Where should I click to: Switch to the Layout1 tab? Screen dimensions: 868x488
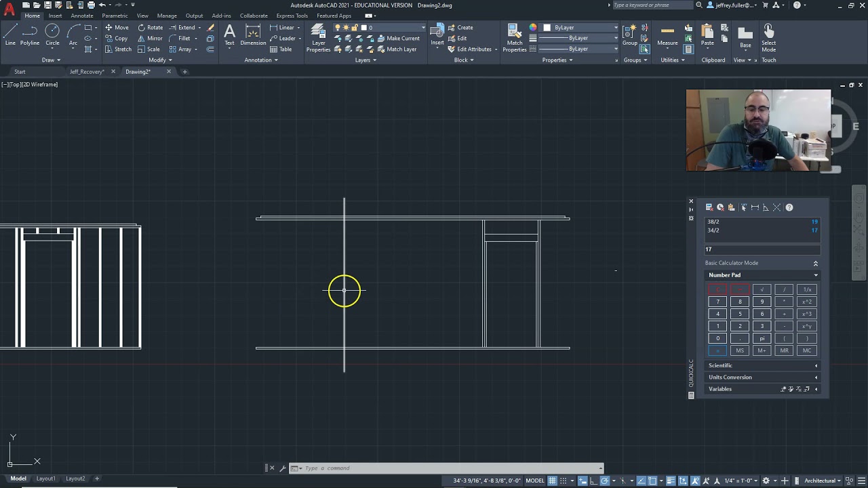point(45,479)
